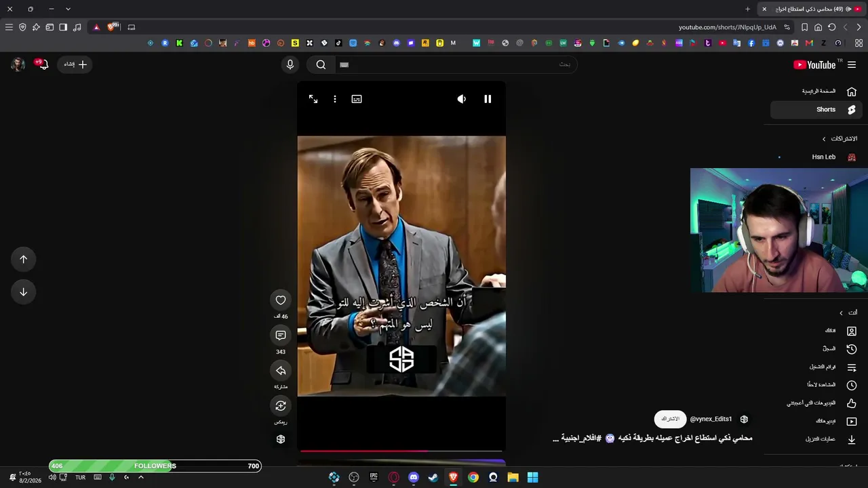Open YouTube notifications bell
868x488 pixels.
point(43,64)
